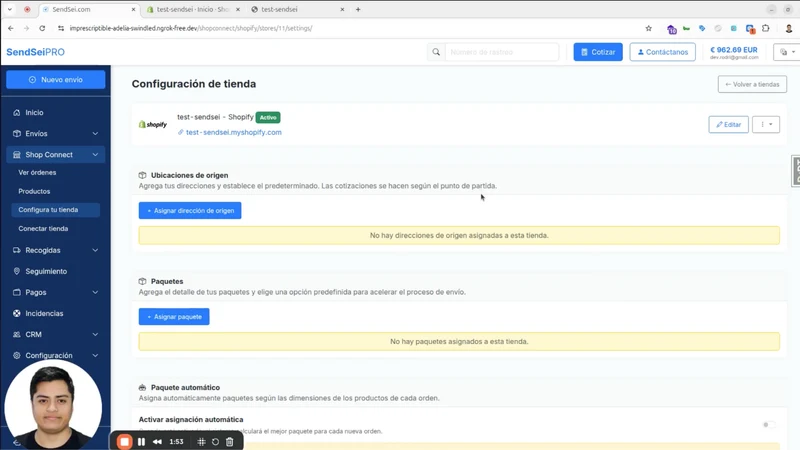800x450 pixels.
Task: Click Volver a tiendas button
Action: click(x=752, y=84)
